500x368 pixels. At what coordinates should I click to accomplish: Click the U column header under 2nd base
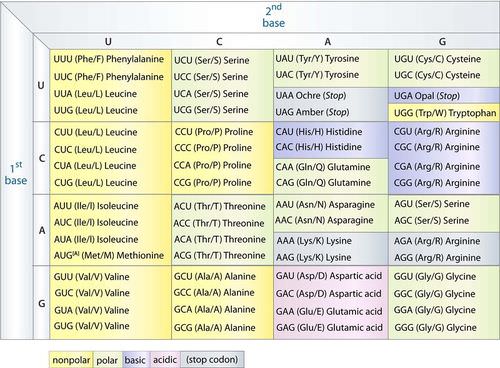click(x=108, y=42)
